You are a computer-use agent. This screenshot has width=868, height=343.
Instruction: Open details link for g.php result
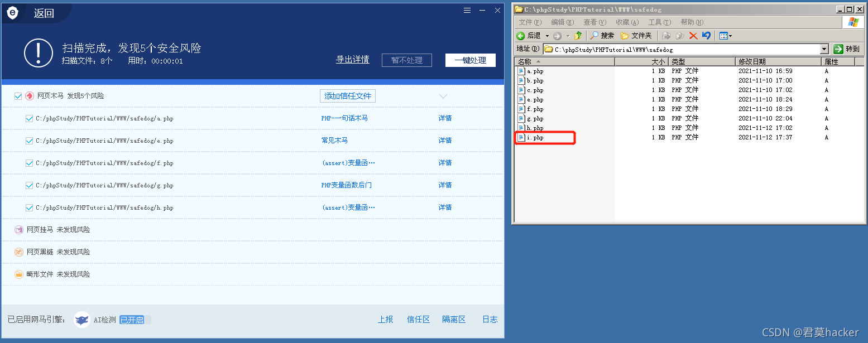tap(445, 185)
